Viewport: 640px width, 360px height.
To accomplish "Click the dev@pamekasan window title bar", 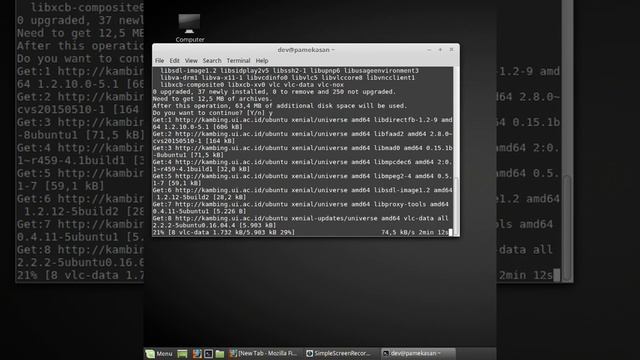I will click(x=306, y=49).
